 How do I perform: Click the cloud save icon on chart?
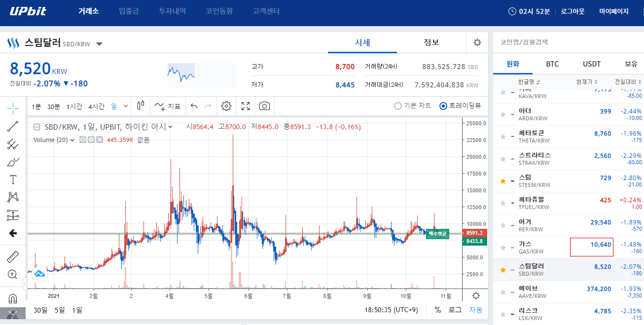40,273
